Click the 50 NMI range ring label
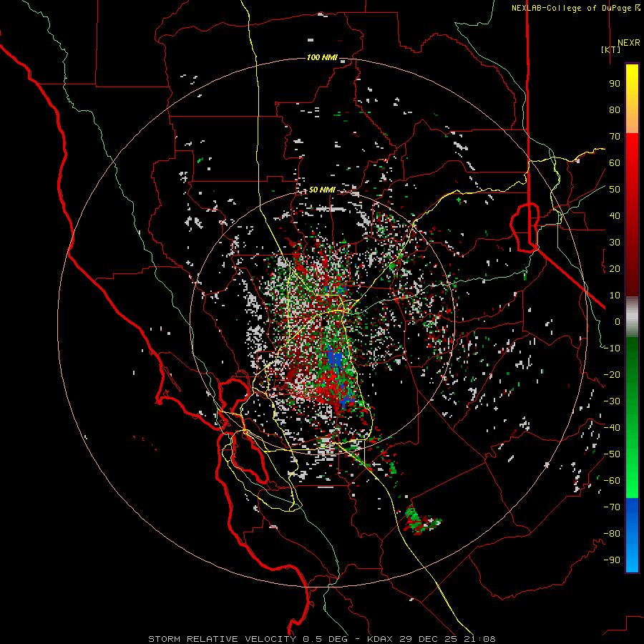The height and width of the screenshot is (644, 644). coord(323,190)
